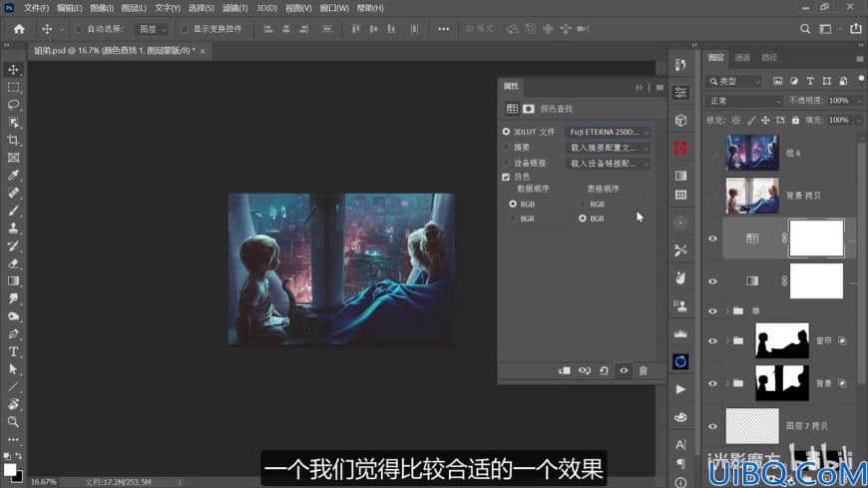Viewport: 868px width, 488px height.
Task: Select the Device Link (设备链接) radio button
Action: pyautogui.click(x=506, y=163)
